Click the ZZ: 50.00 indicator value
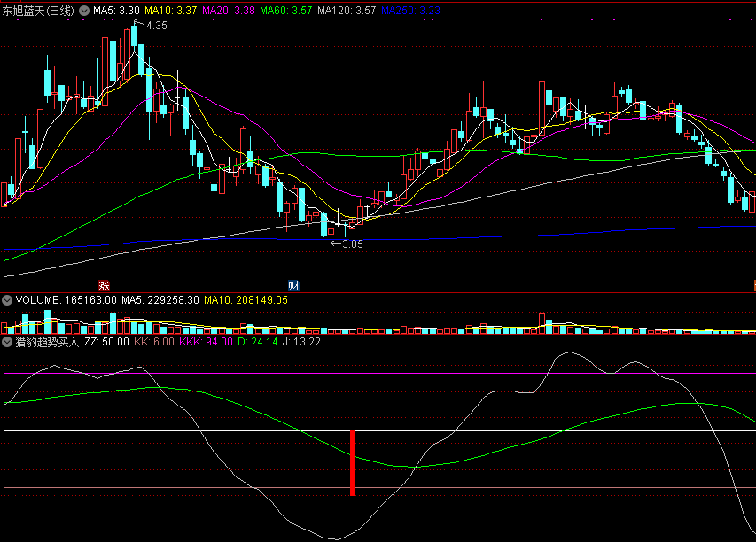756x542 pixels. tap(106, 342)
